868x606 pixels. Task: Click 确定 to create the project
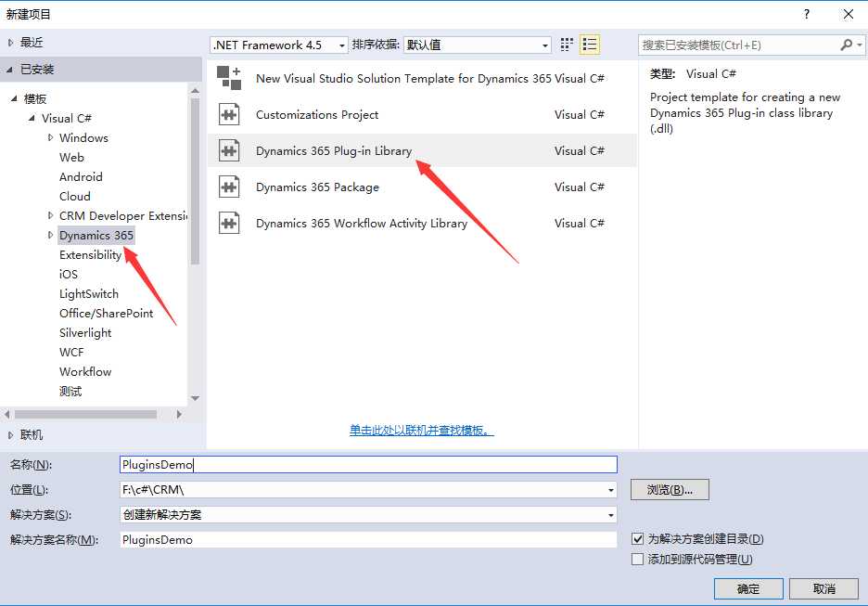(748, 588)
